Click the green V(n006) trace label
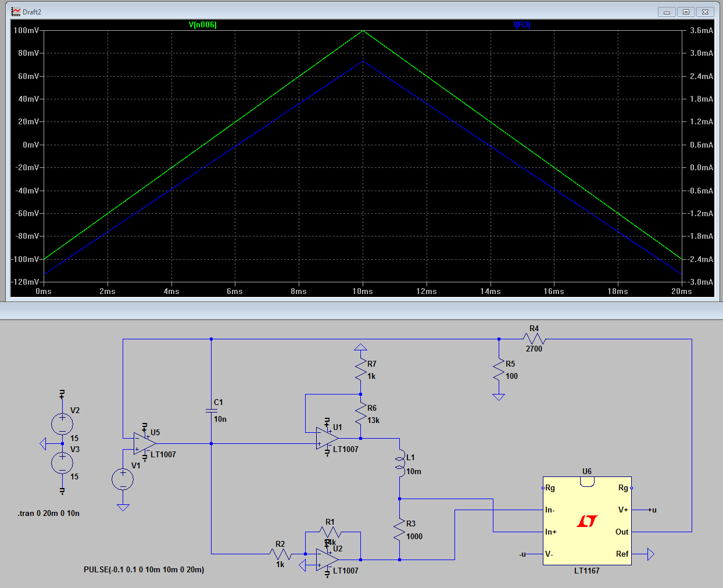Screen dimensions: 723x588 point(202,25)
